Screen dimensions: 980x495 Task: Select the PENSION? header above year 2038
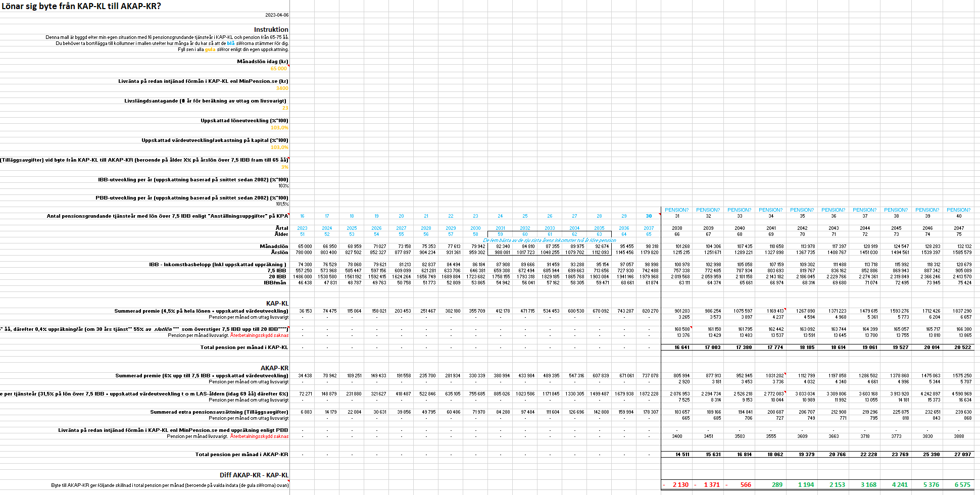676,210
